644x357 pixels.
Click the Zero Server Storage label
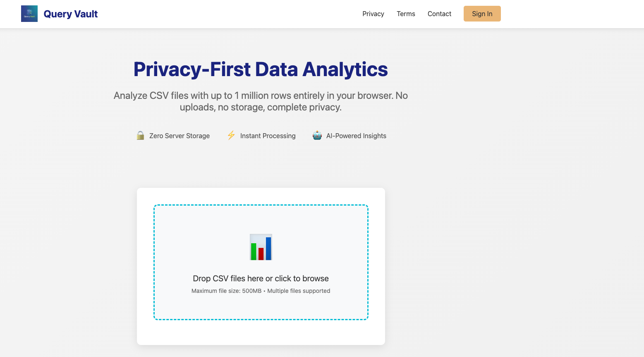(179, 136)
